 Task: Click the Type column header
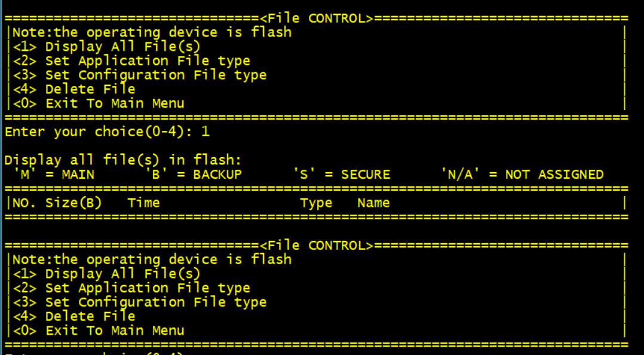(316, 203)
